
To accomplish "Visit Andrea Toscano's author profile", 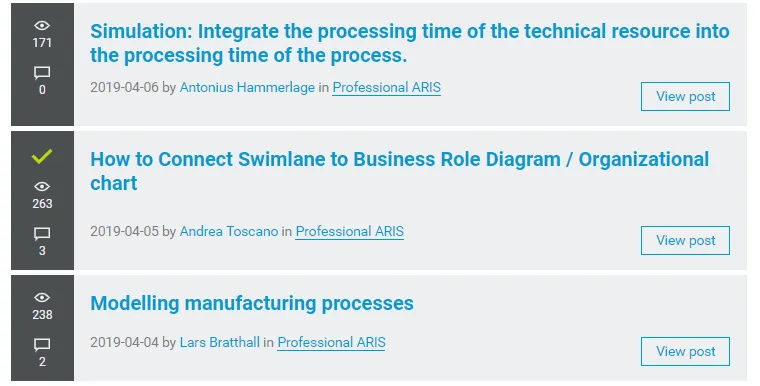I will click(x=229, y=231).
